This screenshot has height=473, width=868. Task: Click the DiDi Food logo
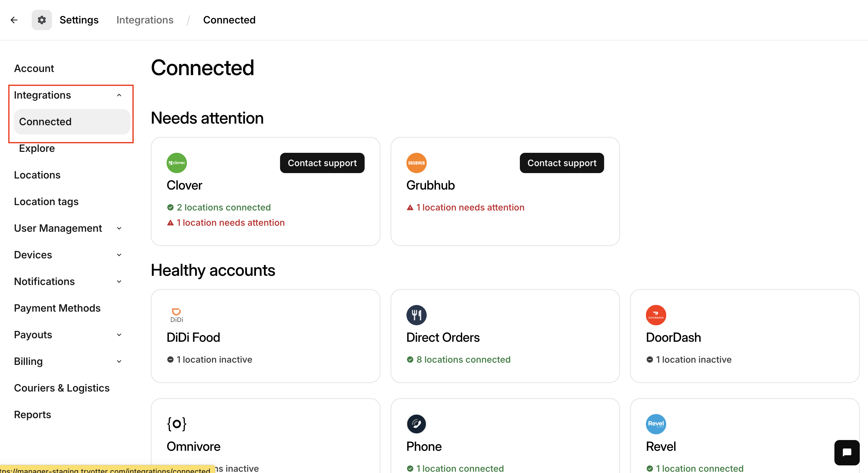point(176,315)
